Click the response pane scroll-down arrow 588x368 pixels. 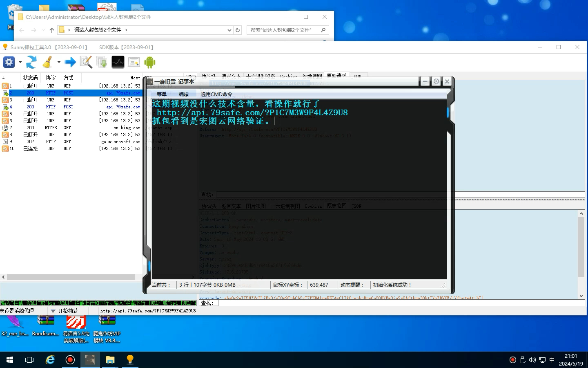pyautogui.click(x=581, y=296)
